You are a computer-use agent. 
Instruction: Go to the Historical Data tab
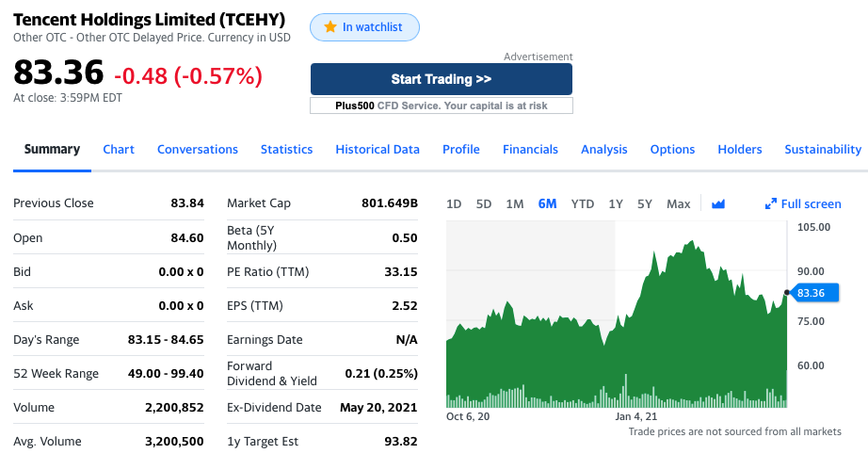point(378,150)
